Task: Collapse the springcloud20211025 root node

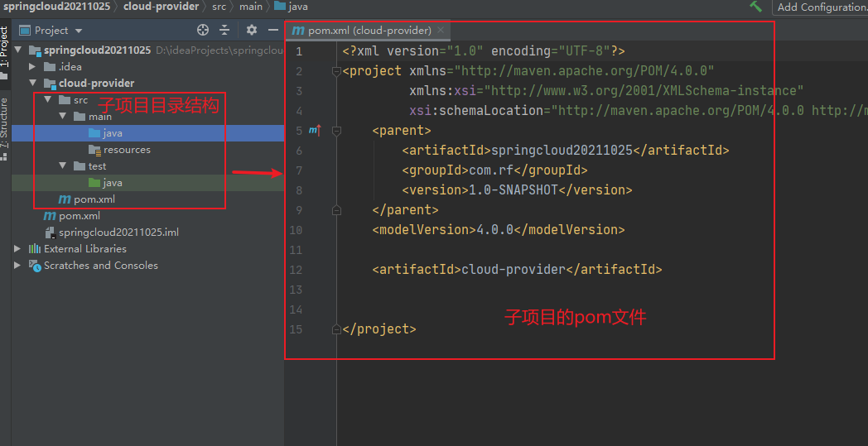Action: pyautogui.click(x=17, y=50)
